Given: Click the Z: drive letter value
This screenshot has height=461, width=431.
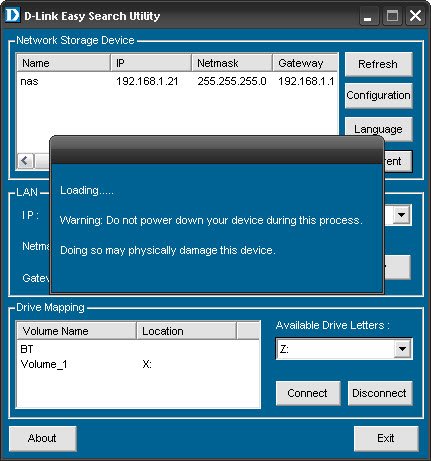Looking at the screenshot, I should 284,349.
